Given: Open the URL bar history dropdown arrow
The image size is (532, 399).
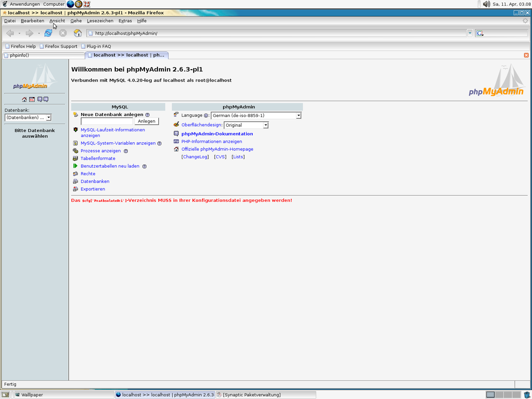Looking at the screenshot, I should tap(470, 33).
